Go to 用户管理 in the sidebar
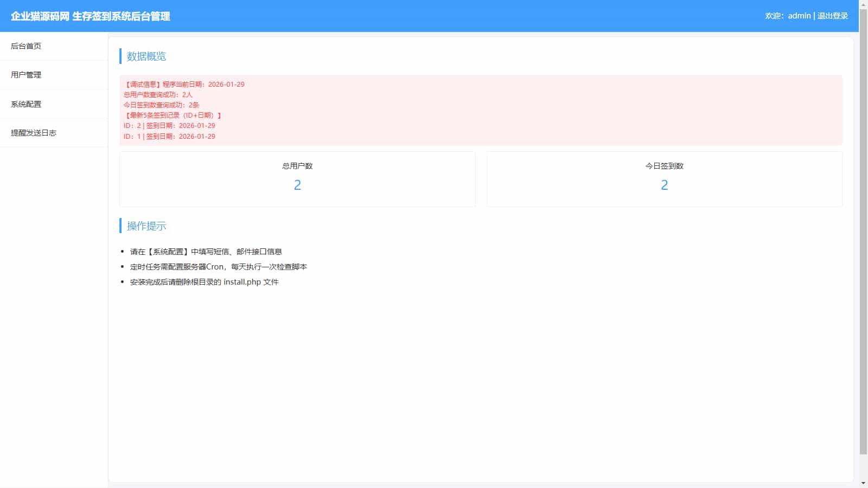 [26, 75]
